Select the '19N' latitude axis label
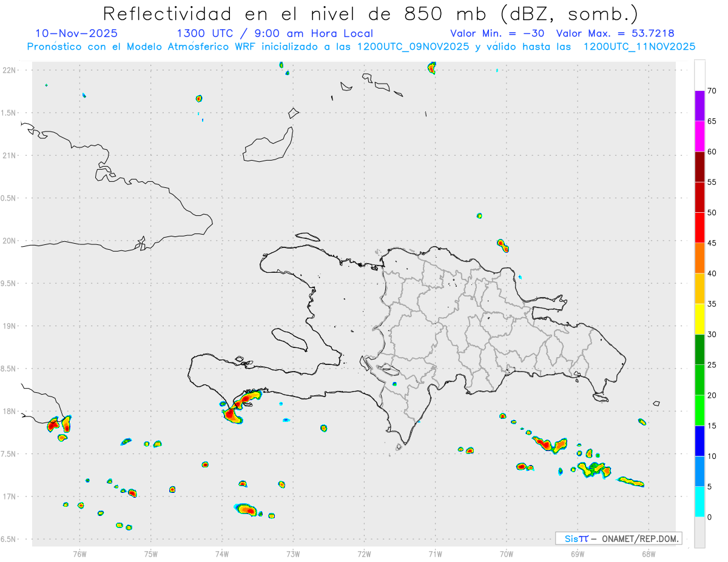The height and width of the screenshot is (562, 728). (10, 326)
